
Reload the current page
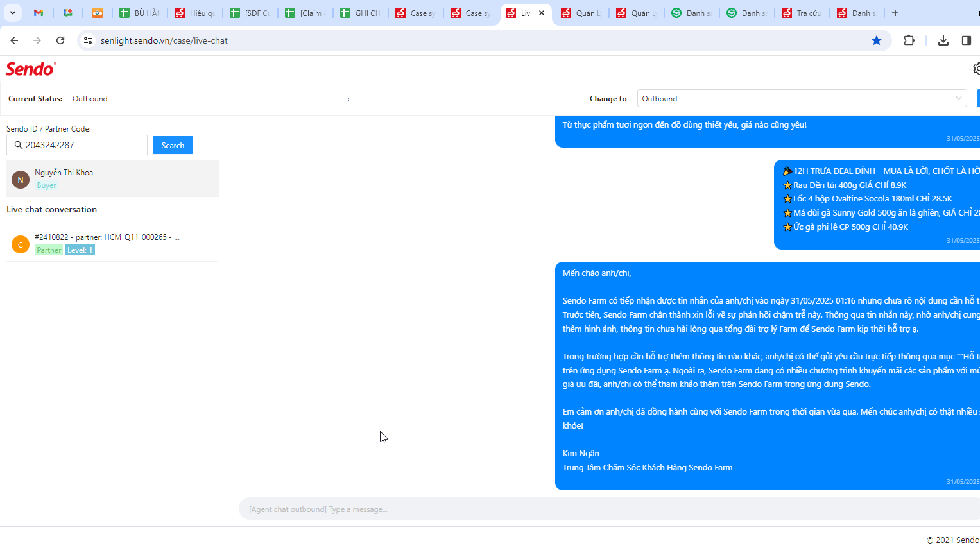60,40
